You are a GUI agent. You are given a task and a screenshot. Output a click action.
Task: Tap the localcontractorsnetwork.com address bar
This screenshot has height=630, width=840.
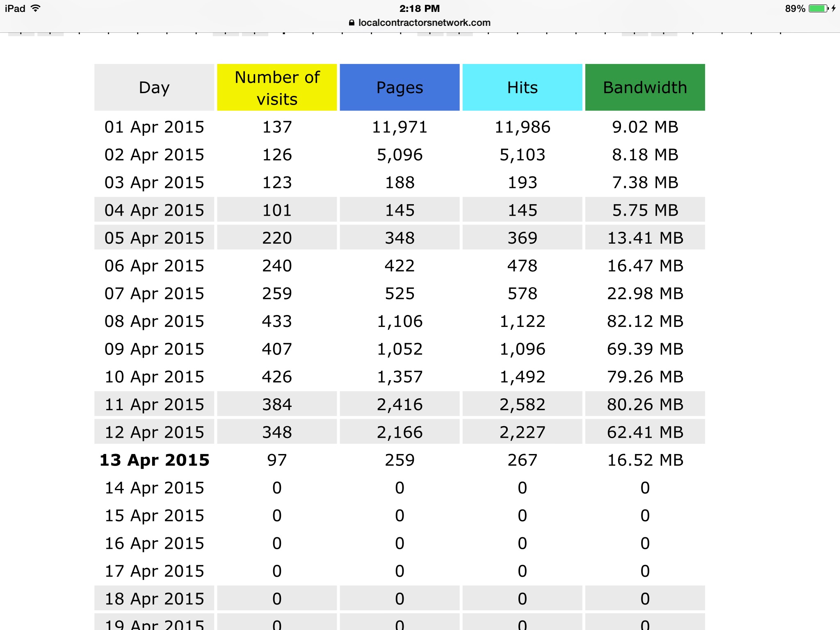point(424,23)
